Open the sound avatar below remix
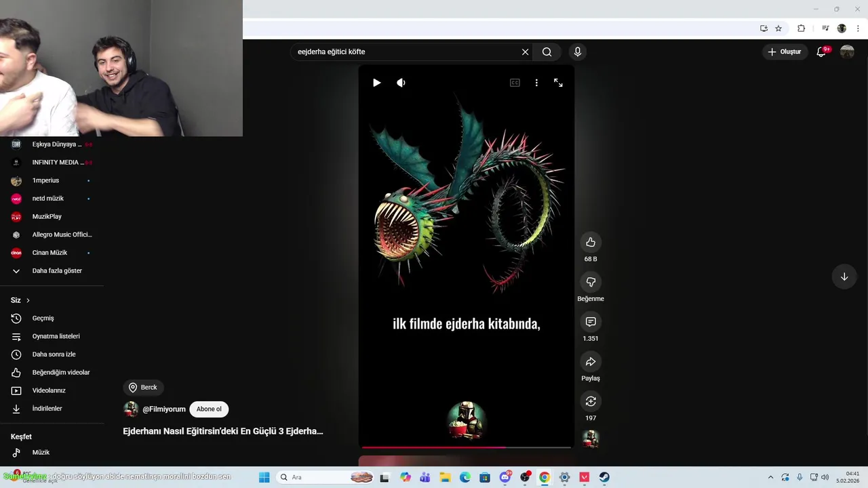Image resolution: width=868 pixels, height=488 pixels. [591, 439]
